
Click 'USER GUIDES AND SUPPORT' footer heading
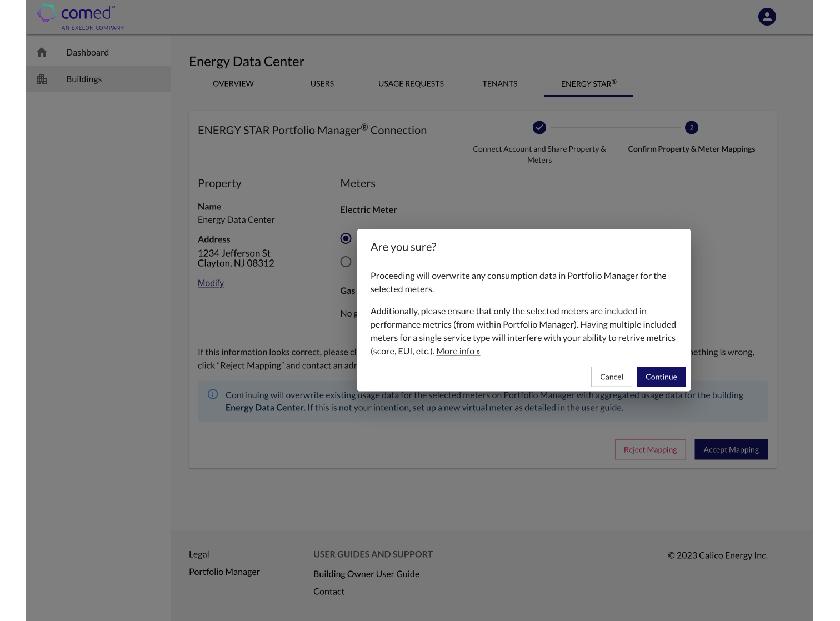pyautogui.click(x=373, y=554)
